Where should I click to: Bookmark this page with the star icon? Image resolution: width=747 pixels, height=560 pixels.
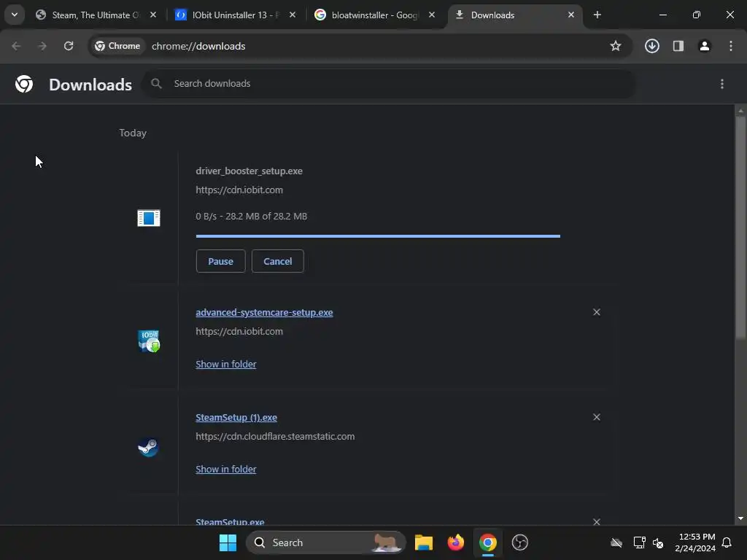(616, 46)
